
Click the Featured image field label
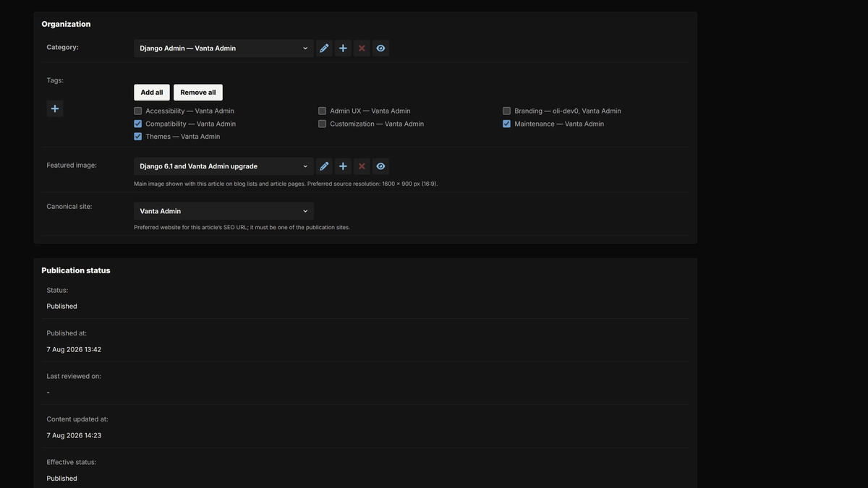tap(72, 165)
